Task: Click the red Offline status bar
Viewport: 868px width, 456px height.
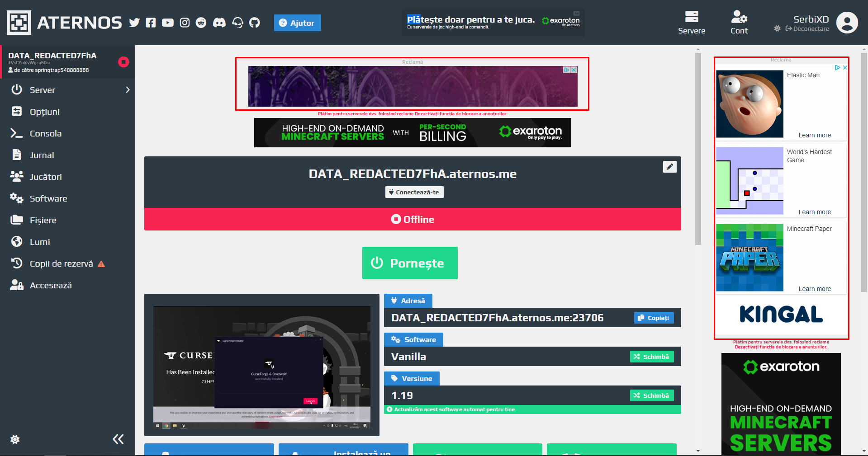Action: coord(413,219)
